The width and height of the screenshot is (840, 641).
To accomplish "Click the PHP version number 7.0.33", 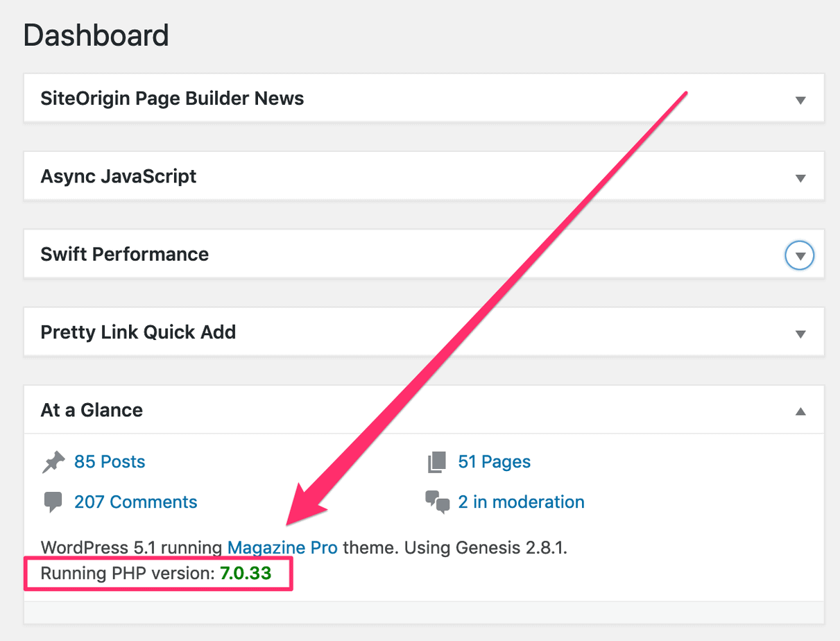I will [x=245, y=574].
